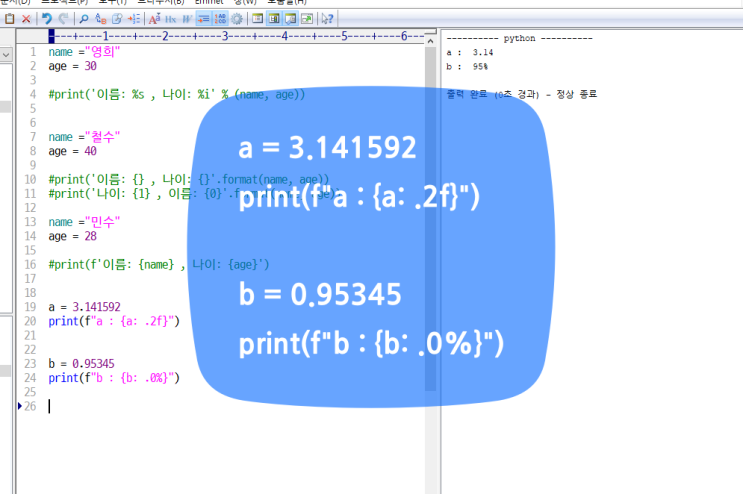The width and height of the screenshot is (743, 494).
Task: Expand the left side panel dropdown
Action: point(6,55)
